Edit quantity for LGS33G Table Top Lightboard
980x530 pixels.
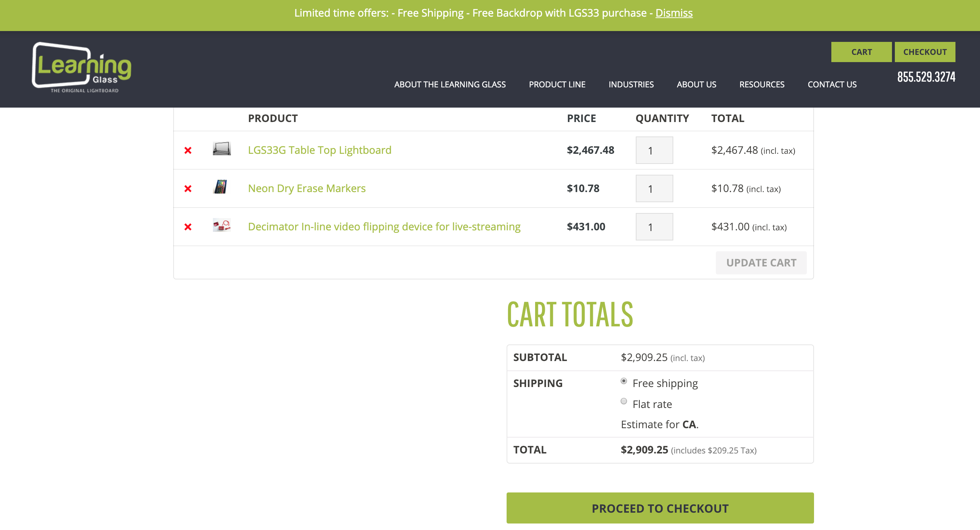coord(654,151)
